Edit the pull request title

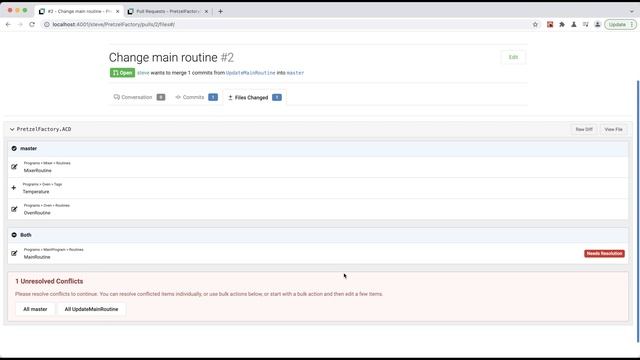pyautogui.click(x=513, y=57)
